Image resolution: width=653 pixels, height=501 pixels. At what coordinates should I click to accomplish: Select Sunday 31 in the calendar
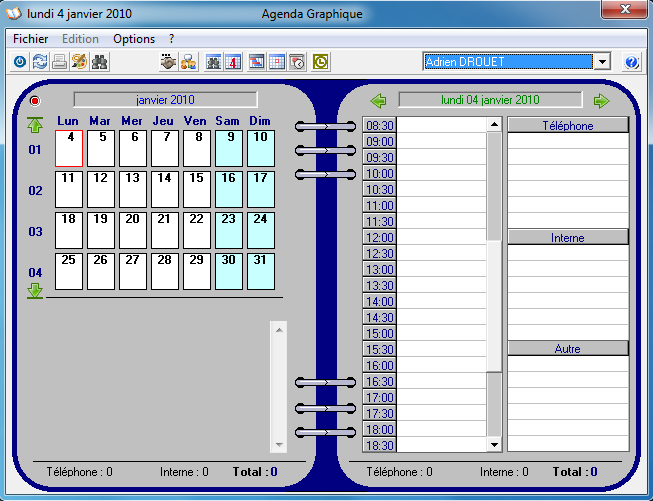[261, 271]
